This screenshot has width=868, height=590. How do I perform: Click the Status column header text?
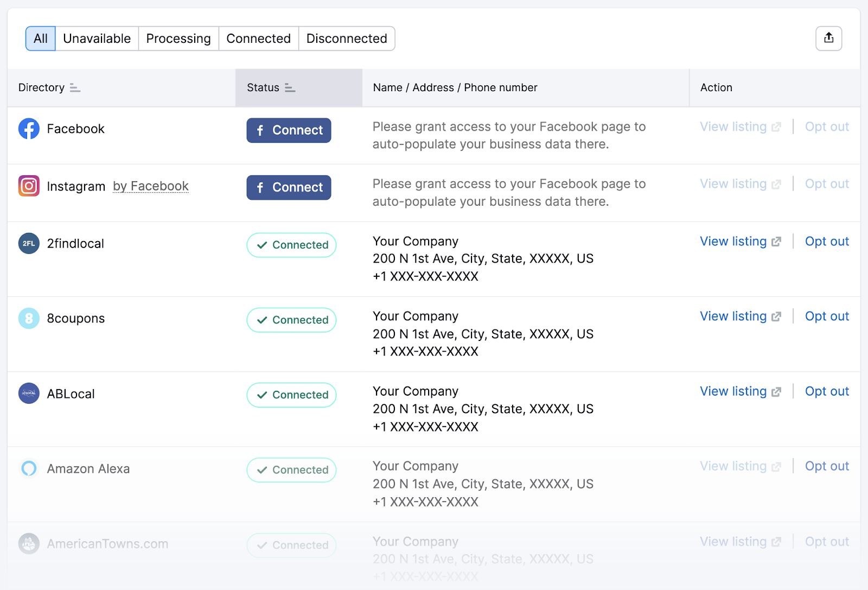click(263, 88)
